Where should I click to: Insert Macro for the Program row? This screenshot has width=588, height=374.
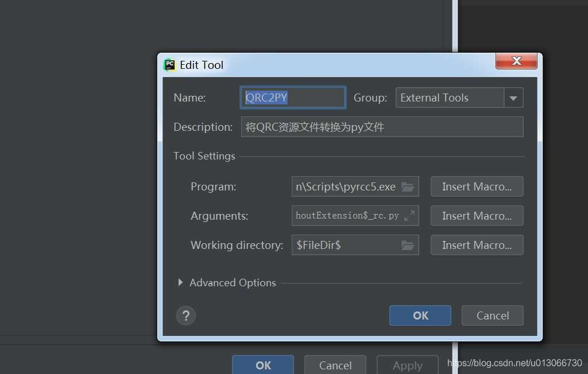click(477, 186)
